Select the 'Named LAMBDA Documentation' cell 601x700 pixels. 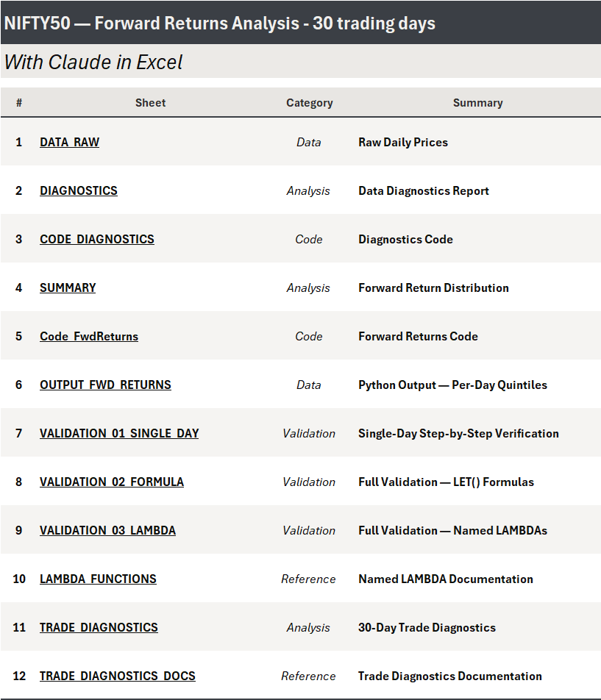point(446,579)
